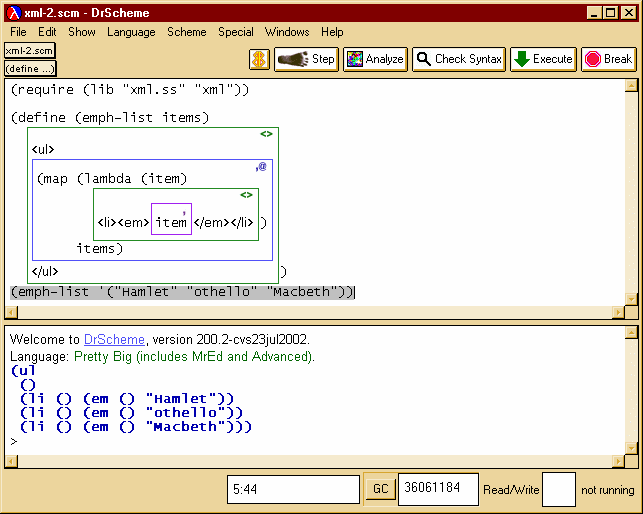
Task: Click the (require (lib "xml.ss" "xml")) line
Action: tap(130, 89)
